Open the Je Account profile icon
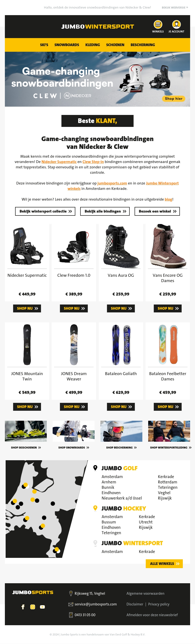Viewport: 195px width, 644px height. coord(176,24)
